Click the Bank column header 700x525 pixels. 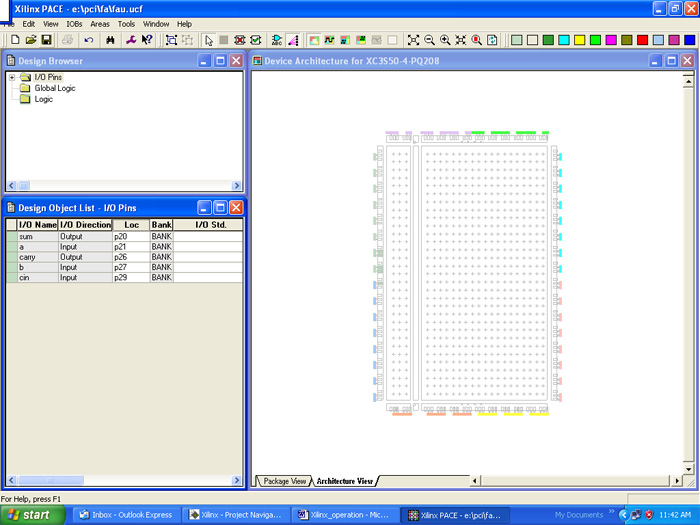click(x=161, y=225)
